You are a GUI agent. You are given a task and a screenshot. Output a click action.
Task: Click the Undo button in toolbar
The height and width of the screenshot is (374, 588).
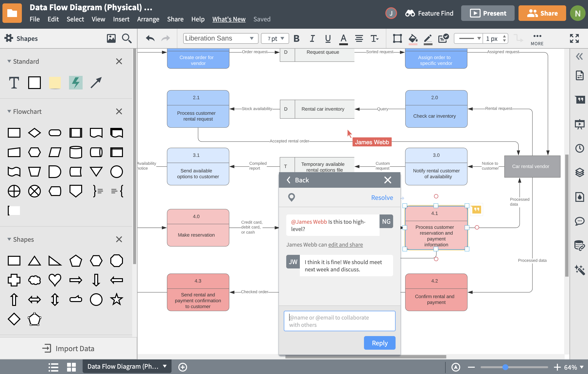pos(149,39)
